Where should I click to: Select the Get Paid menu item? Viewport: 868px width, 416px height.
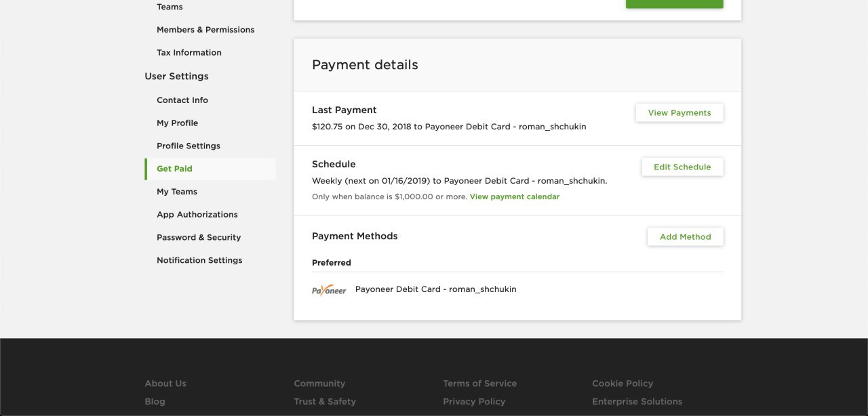(210, 169)
